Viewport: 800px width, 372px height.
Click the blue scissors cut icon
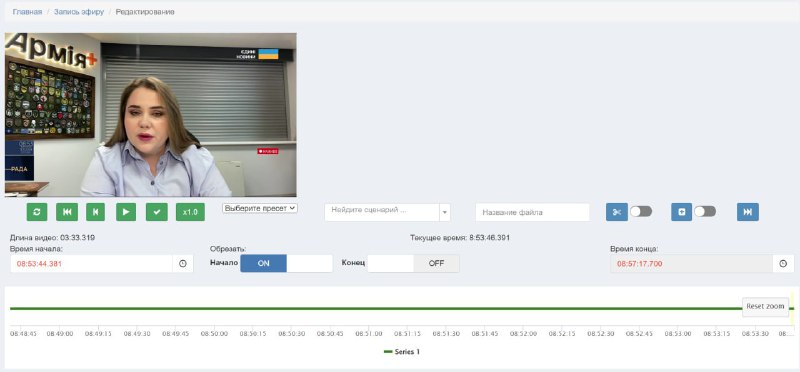[x=617, y=212]
